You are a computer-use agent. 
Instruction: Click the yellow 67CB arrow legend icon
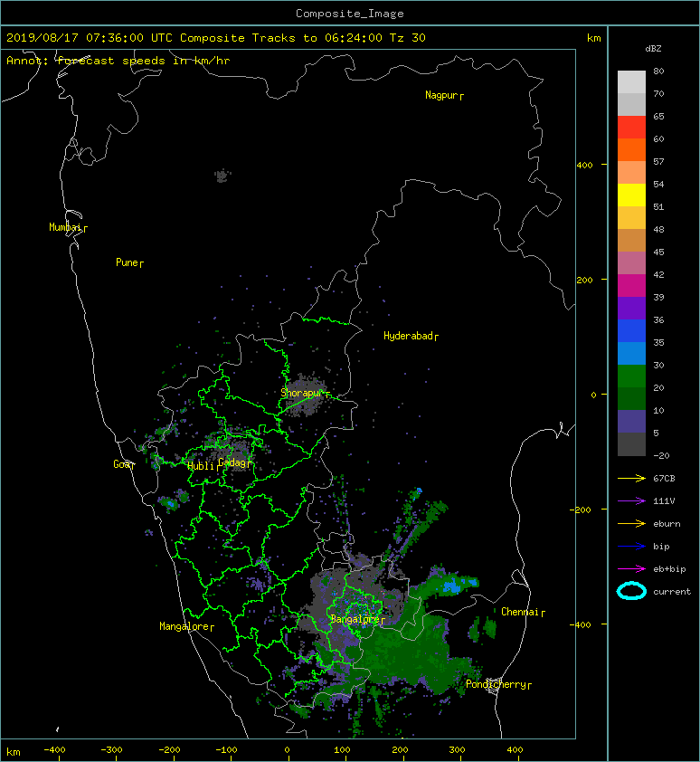(631, 478)
